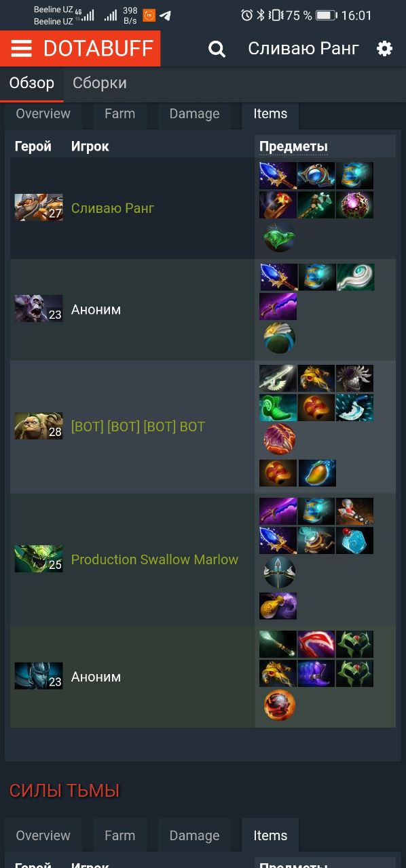Tap the Предметы column header

click(x=293, y=146)
